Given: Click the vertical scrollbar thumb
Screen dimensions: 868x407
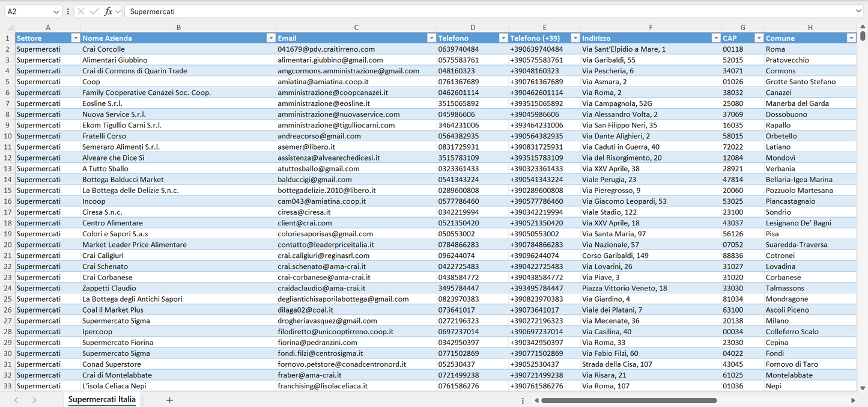Looking at the screenshot, I should click(863, 36).
